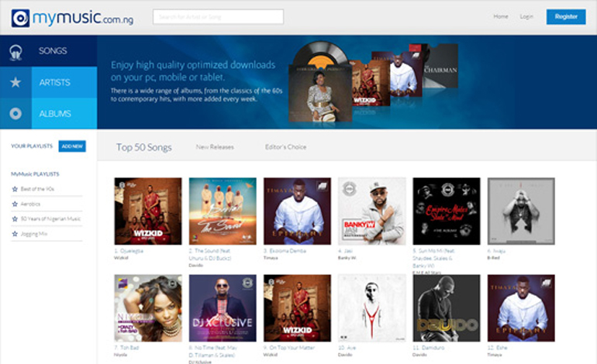The width and height of the screenshot is (597, 364).
Task: Go to the Home link
Action: pos(501,16)
